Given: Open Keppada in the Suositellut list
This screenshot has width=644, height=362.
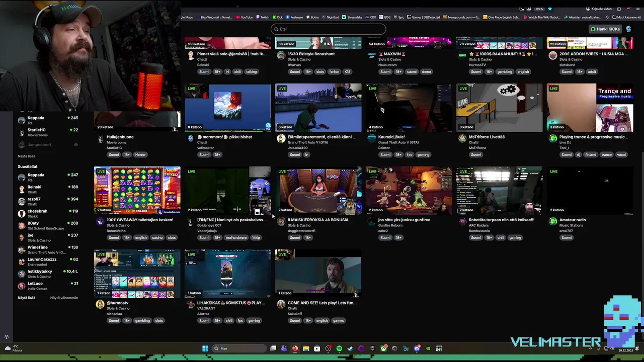Looking at the screenshot, I should 48,177.
